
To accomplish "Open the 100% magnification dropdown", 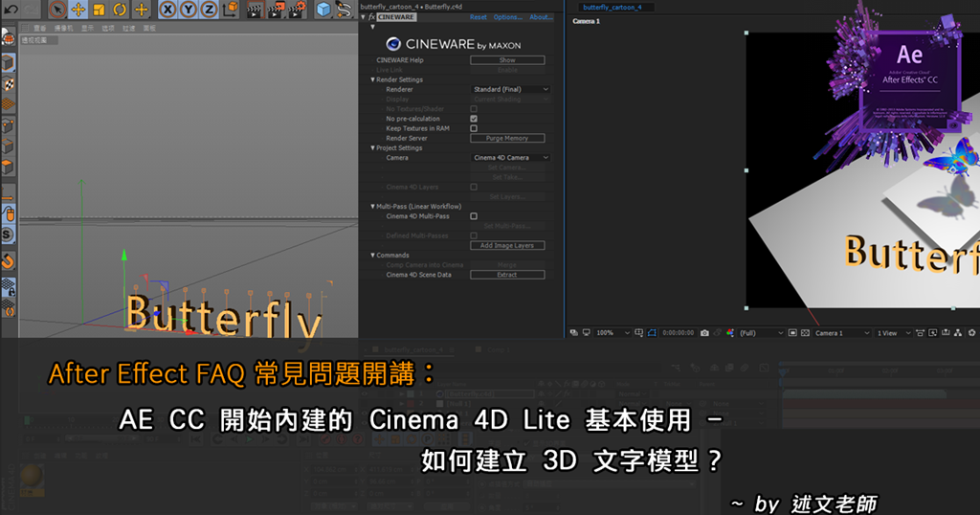I will point(612,333).
